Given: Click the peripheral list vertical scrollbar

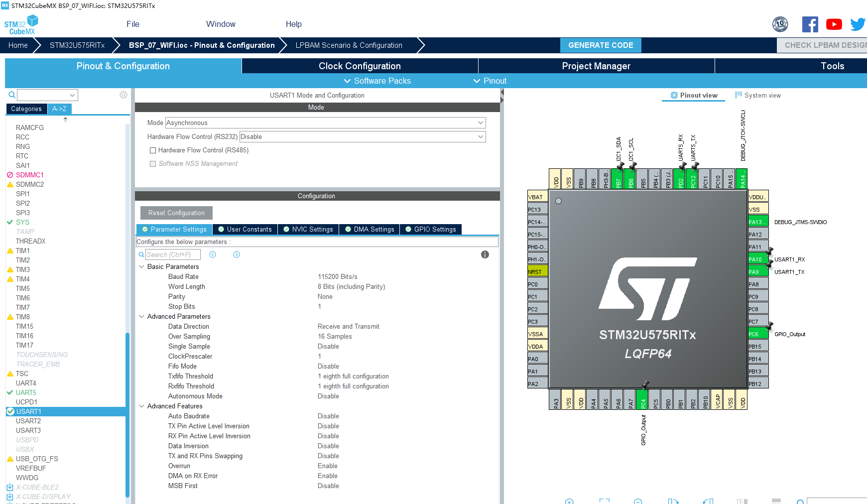Looking at the screenshot, I should 127,415.
